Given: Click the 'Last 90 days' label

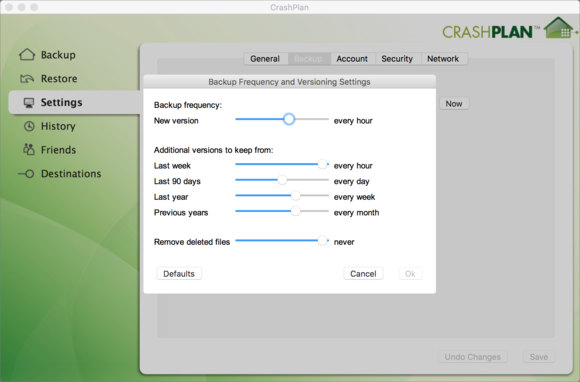Looking at the screenshot, I should point(177,181).
